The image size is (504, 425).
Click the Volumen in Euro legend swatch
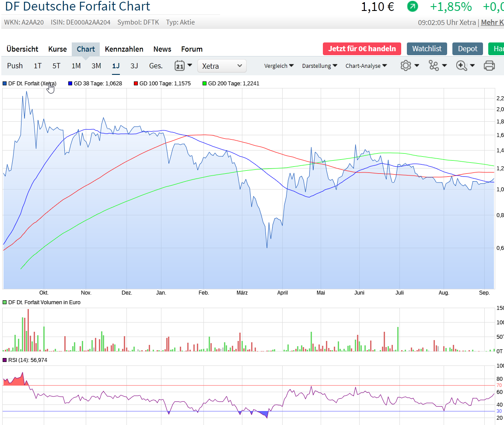coord(4,302)
